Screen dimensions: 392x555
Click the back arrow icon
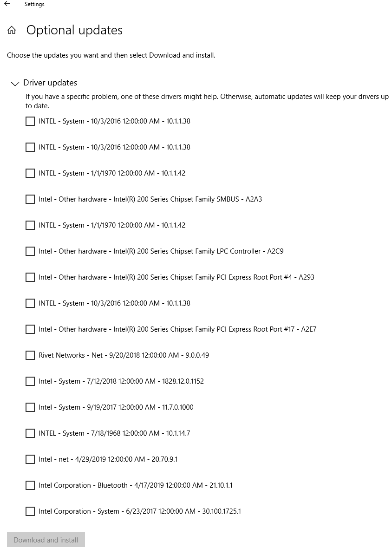coord(7,4)
